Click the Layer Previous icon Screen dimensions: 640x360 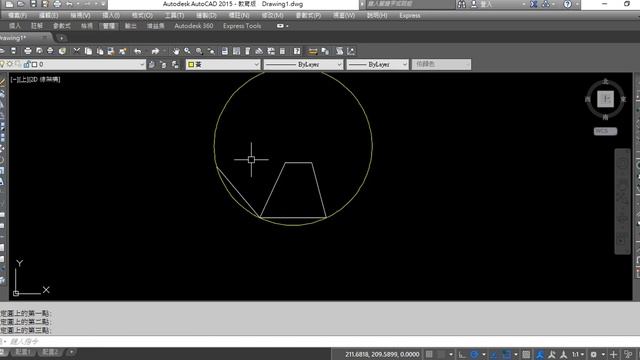pos(163,64)
